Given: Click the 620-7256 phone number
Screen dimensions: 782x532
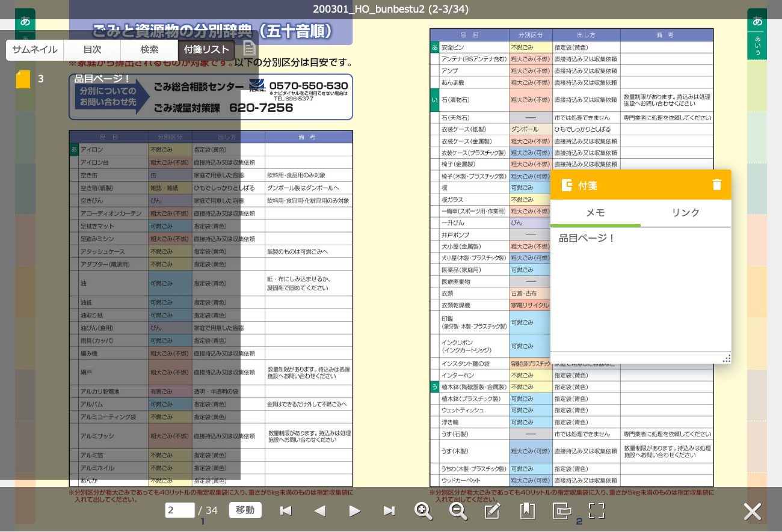Looking at the screenshot, I should point(261,108).
